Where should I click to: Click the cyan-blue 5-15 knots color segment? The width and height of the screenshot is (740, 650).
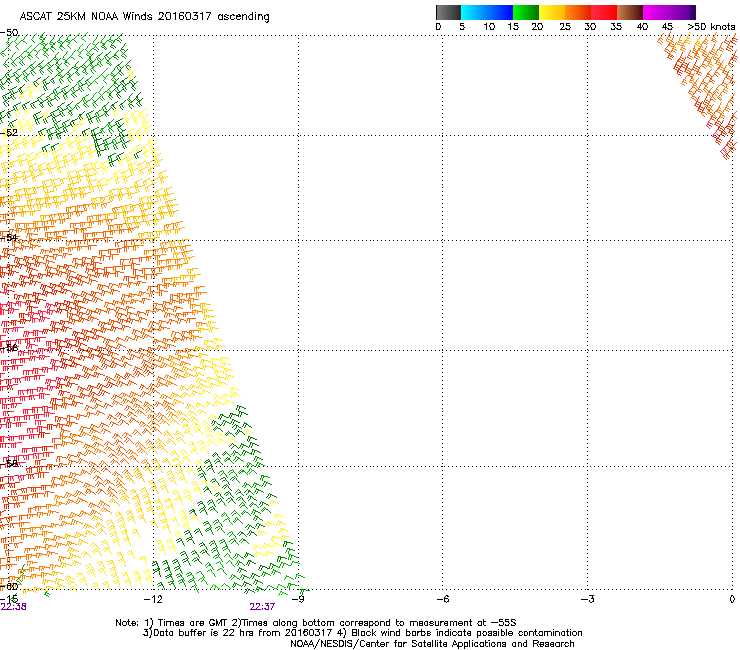pyautogui.click(x=487, y=12)
